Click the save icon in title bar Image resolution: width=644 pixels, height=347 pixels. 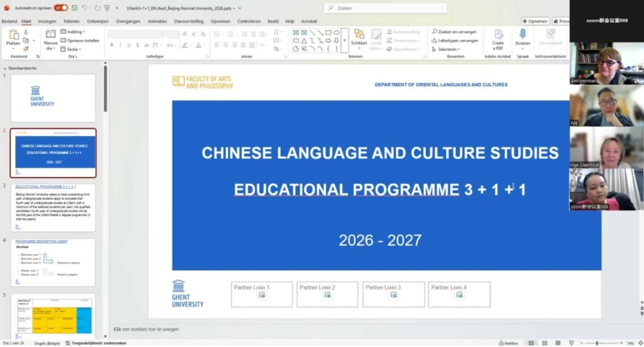pos(75,8)
